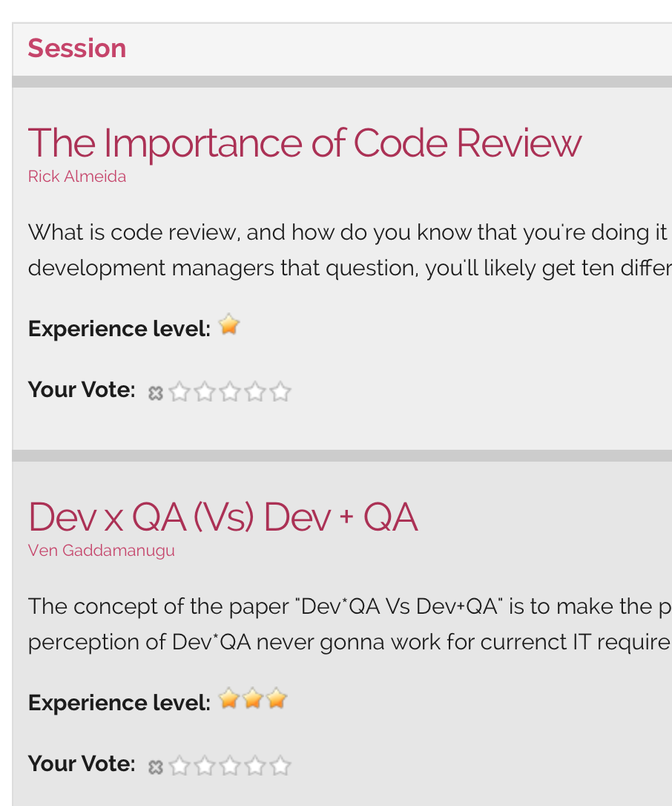Give Code Review session one star vote

(x=179, y=391)
